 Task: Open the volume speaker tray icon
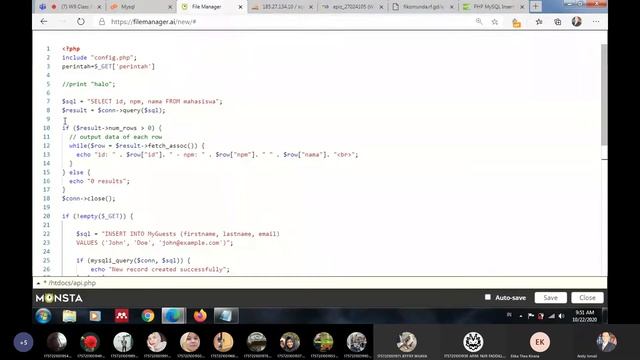[562, 316]
